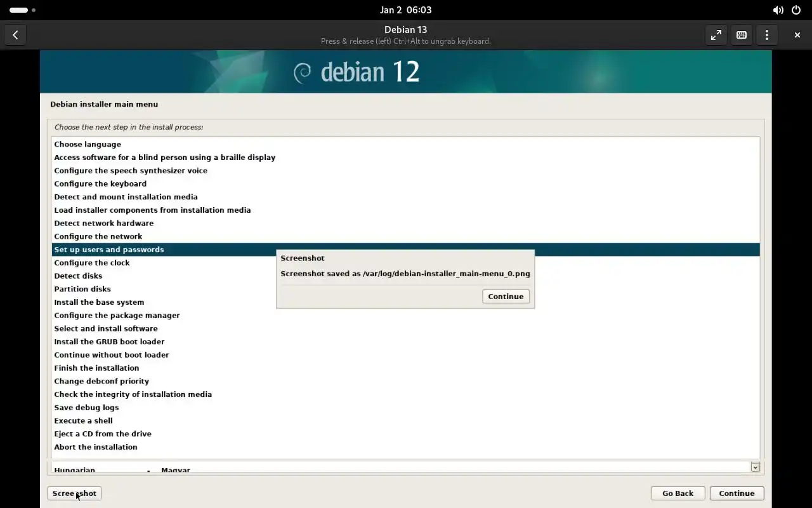This screenshot has width=812, height=508.
Task: Select 'Change debconf priority'
Action: 405,382
